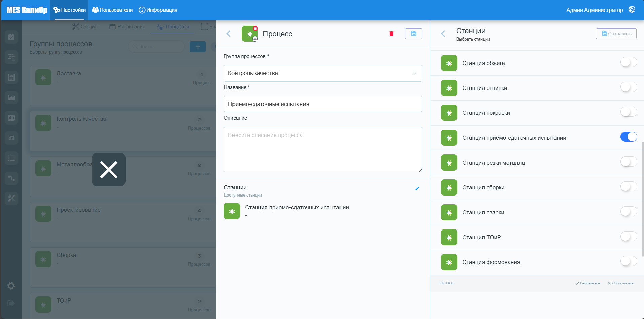Enable the Станция ТОиР toggle
The height and width of the screenshot is (319, 644).
(629, 237)
